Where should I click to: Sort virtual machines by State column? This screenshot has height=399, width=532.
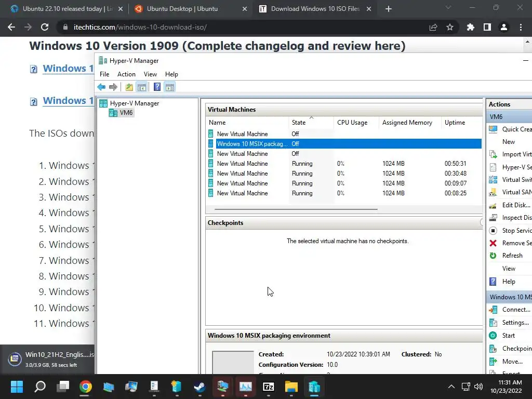(311, 123)
